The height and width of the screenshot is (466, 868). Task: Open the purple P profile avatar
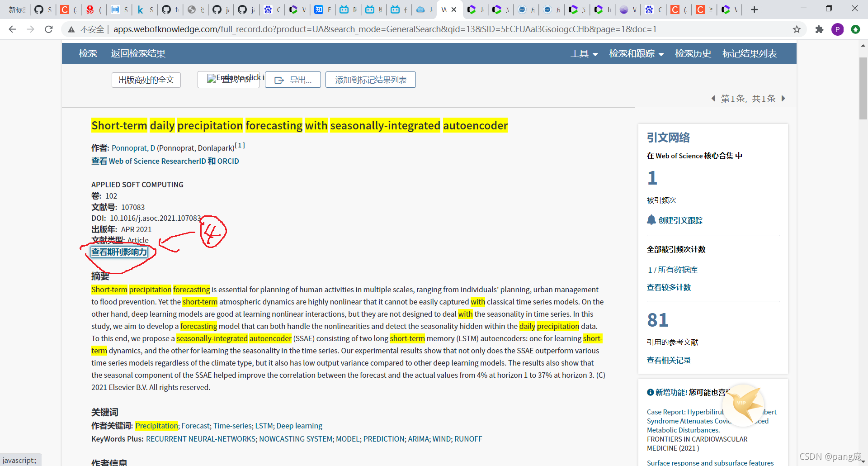[837, 29]
